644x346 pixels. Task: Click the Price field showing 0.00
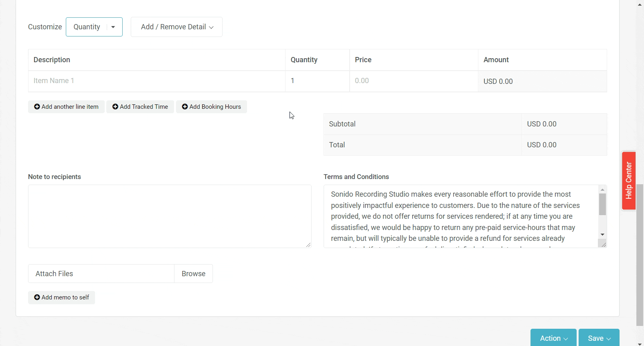coord(413,81)
